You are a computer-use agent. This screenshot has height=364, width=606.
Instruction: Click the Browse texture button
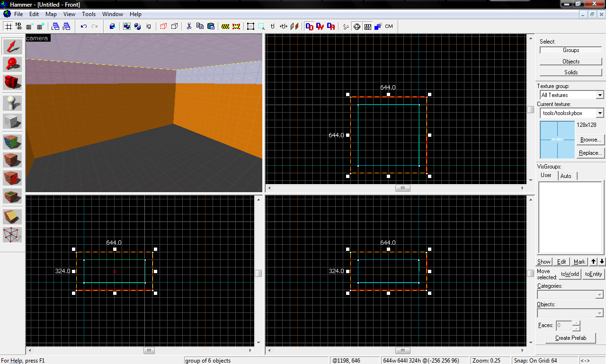590,140
